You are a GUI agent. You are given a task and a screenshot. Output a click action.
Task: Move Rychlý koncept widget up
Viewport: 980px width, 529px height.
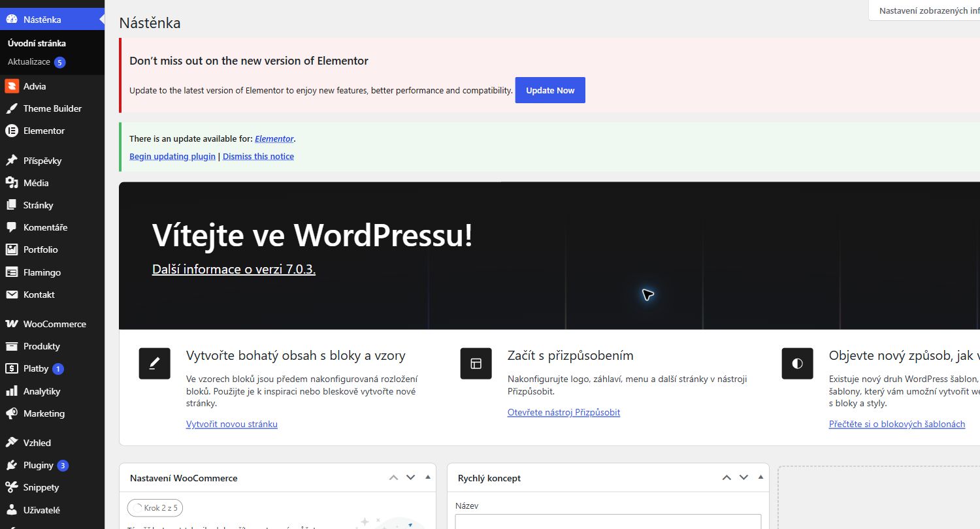(727, 477)
